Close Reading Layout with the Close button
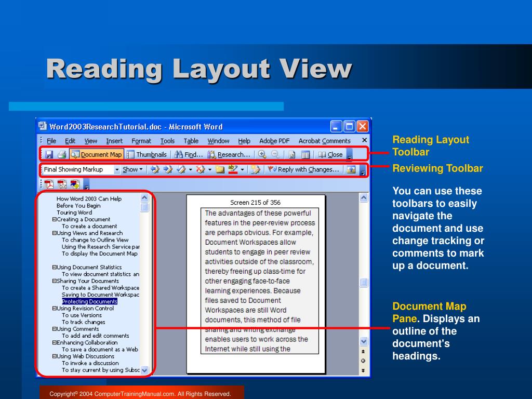The width and height of the screenshot is (532, 399). (x=330, y=155)
